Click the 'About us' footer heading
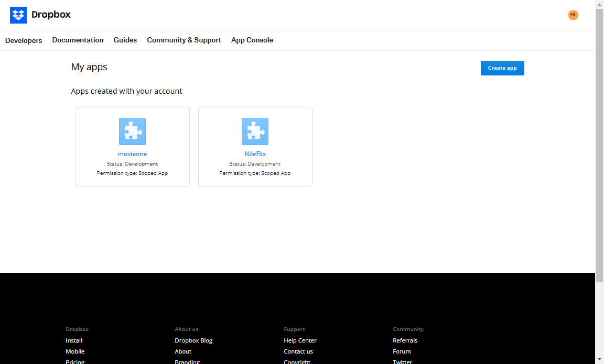The width and height of the screenshot is (604, 364). pos(187,329)
